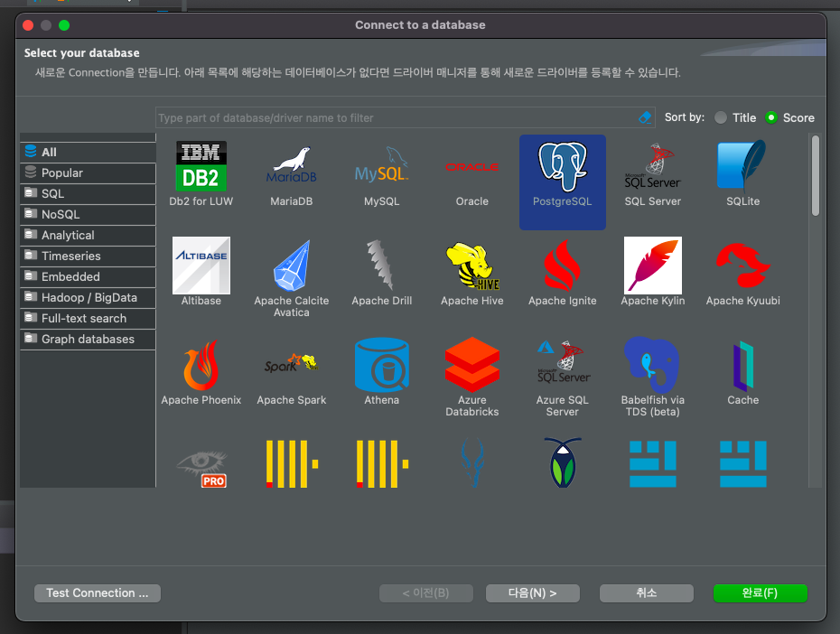The height and width of the screenshot is (634, 840).
Task: Select the eye icon with PRO badge
Action: point(202,468)
